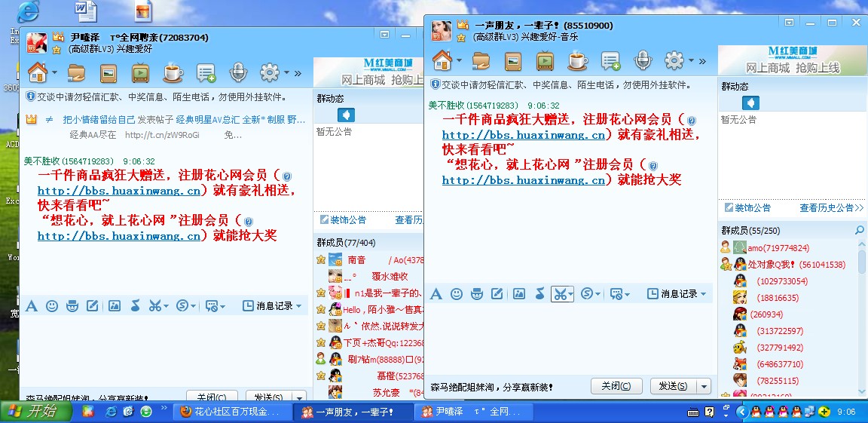The width and height of the screenshot is (868, 423).
Task: Open the coffee cup apps icon in 尹曦泽 window
Action: 173,73
